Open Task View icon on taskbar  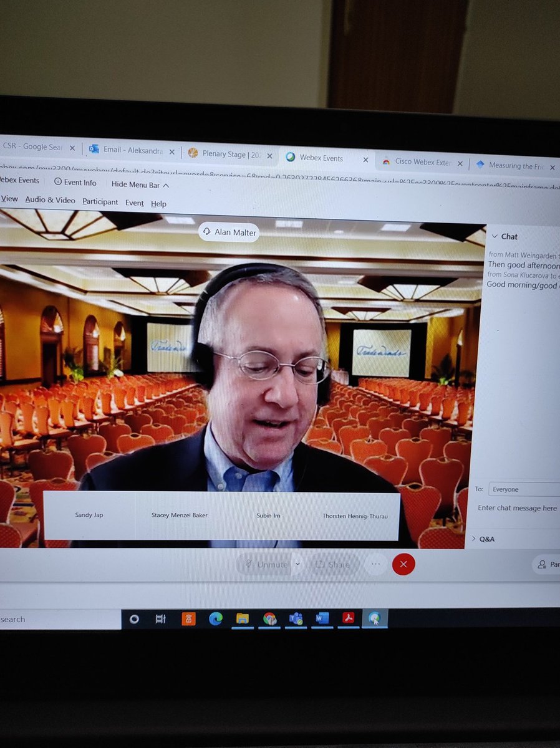(x=161, y=619)
